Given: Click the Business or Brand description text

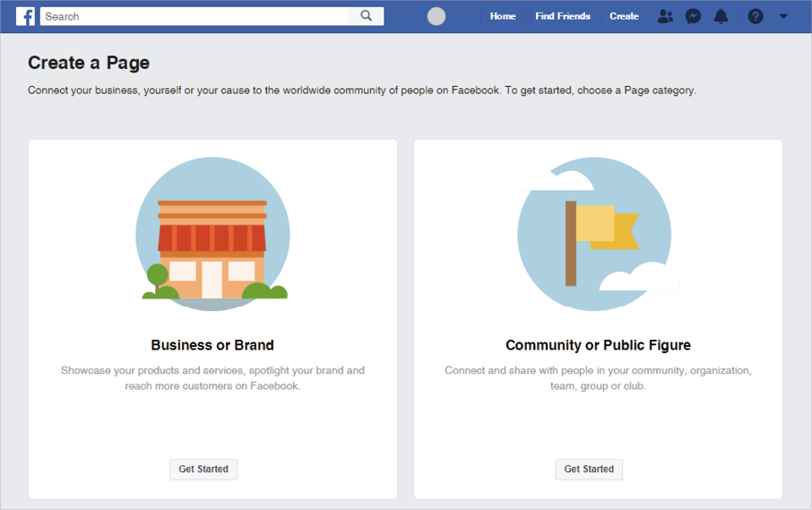Looking at the screenshot, I should pyautogui.click(x=212, y=378).
